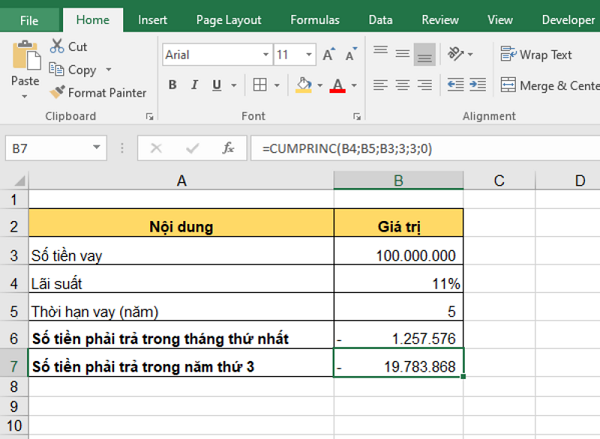Image resolution: width=600 pixels, height=439 pixels.
Task: Click the Cut scissors icon
Action: click(x=56, y=47)
